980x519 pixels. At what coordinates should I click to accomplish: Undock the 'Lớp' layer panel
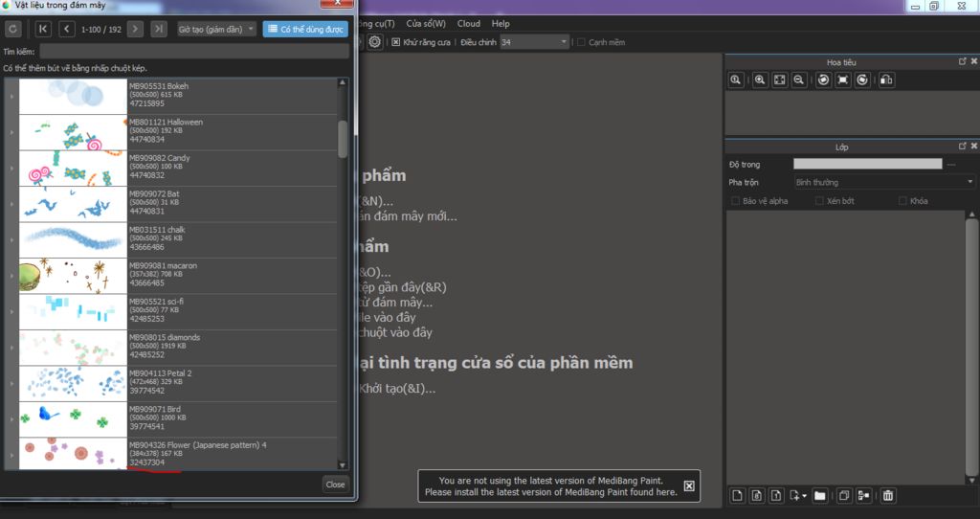pyautogui.click(x=963, y=146)
